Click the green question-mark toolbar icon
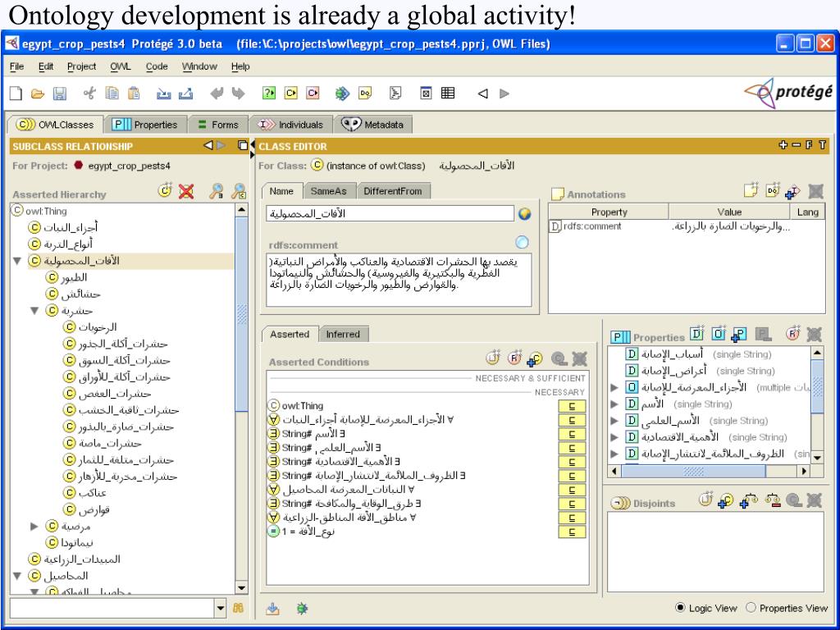The height and width of the screenshot is (630, 840). (269, 94)
